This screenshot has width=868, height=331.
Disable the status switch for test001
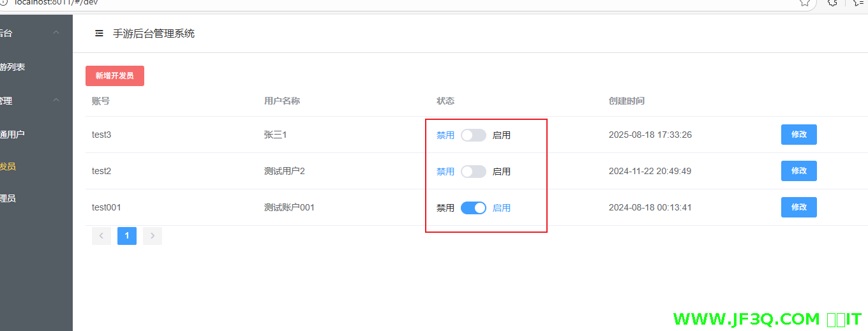pyautogui.click(x=474, y=208)
